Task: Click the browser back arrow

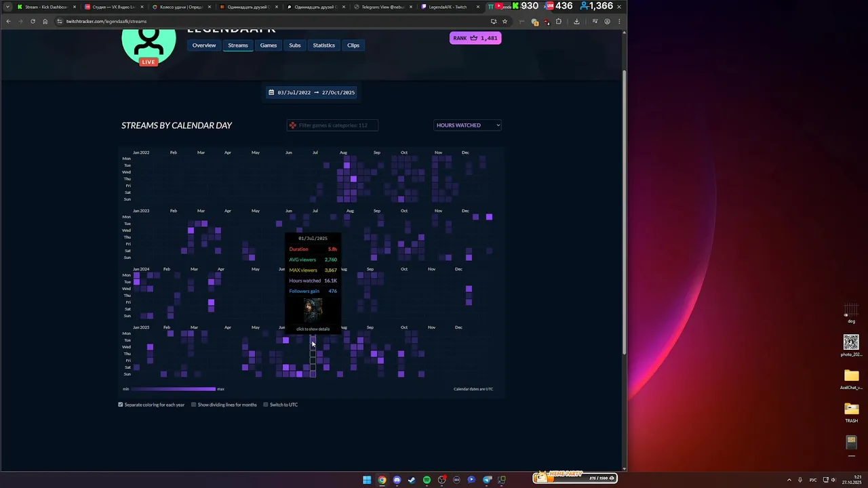Action: click(8, 21)
